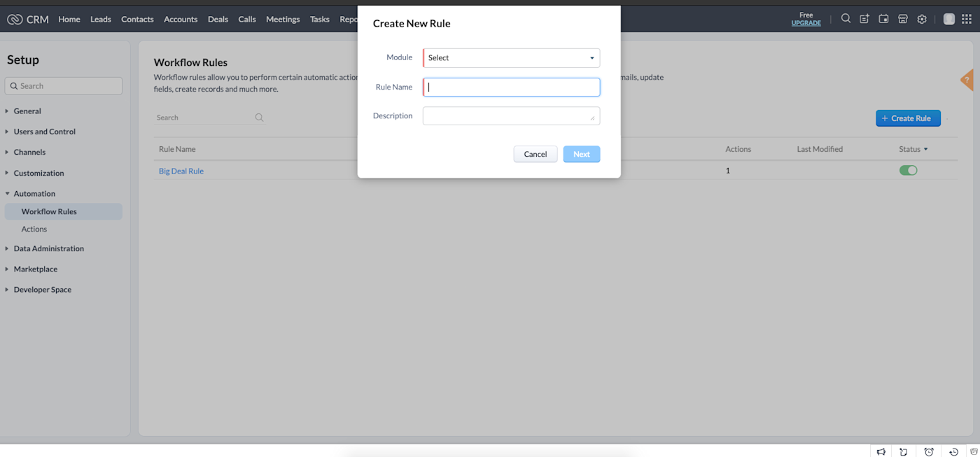Screen dimensions: 980x457
Task: Open the Setup gear icon
Action: (922, 19)
